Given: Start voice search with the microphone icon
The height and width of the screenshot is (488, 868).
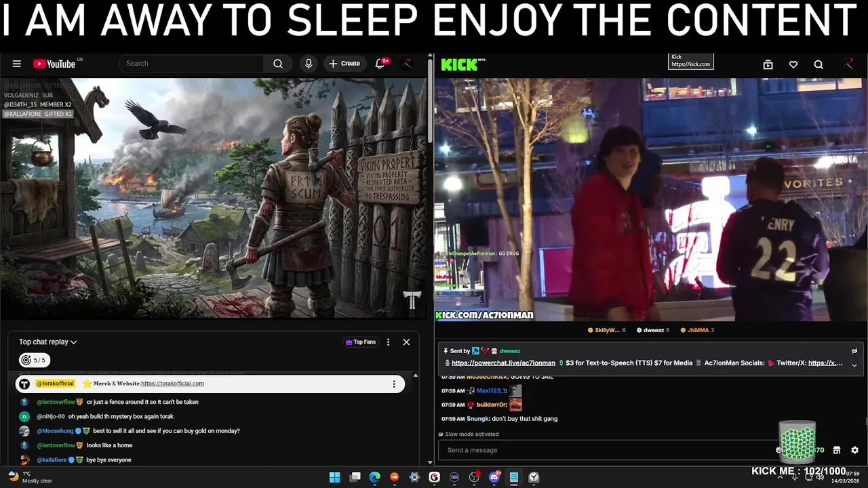Looking at the screenshot, I should tap(309, 64).
